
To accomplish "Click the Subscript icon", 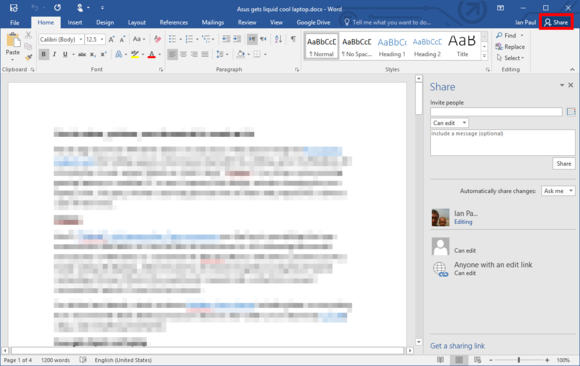I will (x=93, y=54).
